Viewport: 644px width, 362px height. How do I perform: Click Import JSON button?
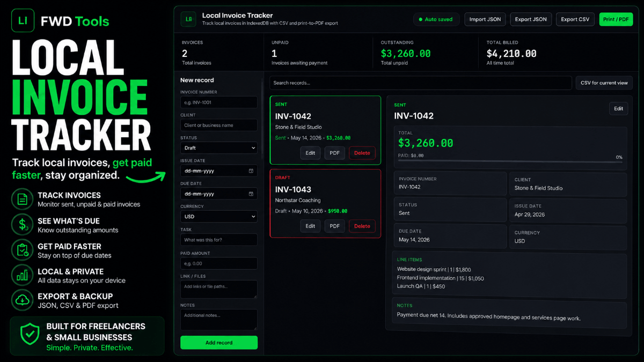click(485, 19)
